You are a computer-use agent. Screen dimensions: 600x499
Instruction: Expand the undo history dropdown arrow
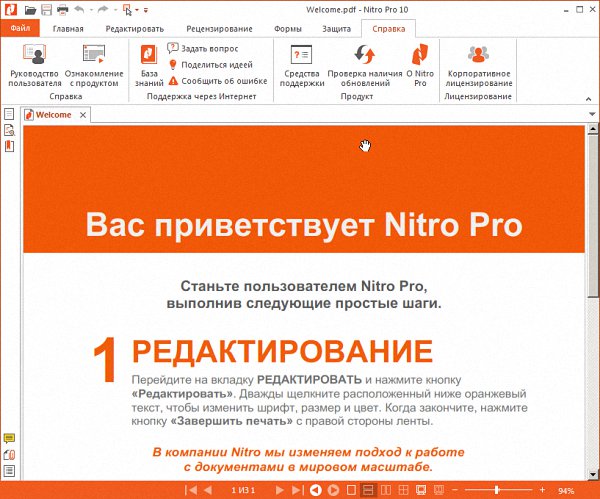91,10
